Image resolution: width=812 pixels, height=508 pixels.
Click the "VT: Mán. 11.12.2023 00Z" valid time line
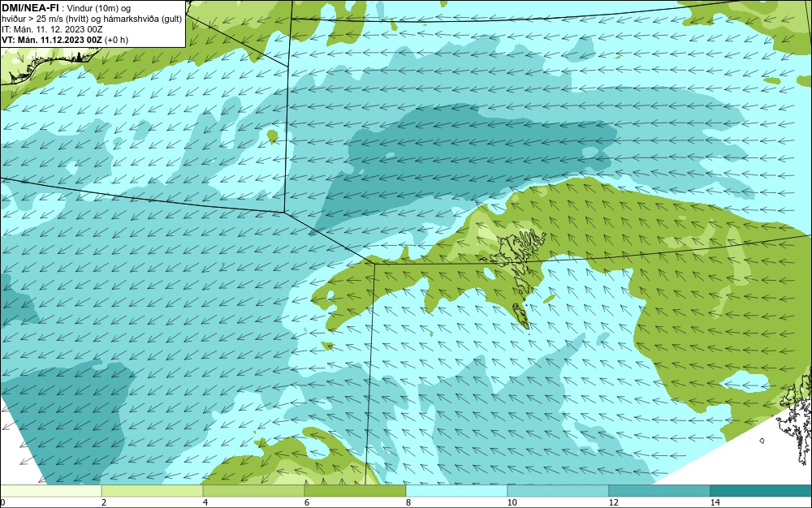52,40
